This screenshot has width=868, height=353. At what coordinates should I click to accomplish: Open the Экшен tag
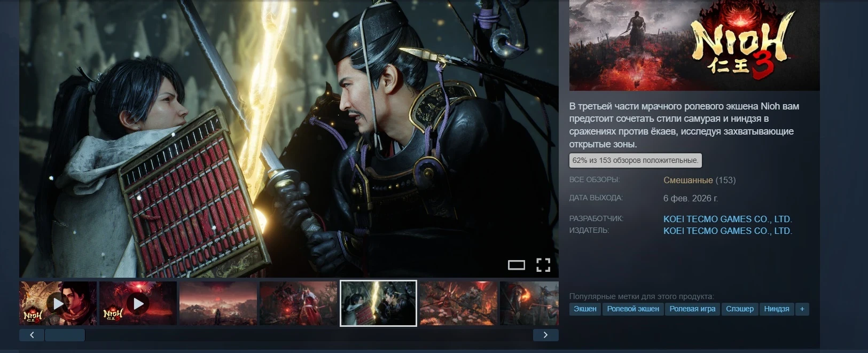(585, 309)
